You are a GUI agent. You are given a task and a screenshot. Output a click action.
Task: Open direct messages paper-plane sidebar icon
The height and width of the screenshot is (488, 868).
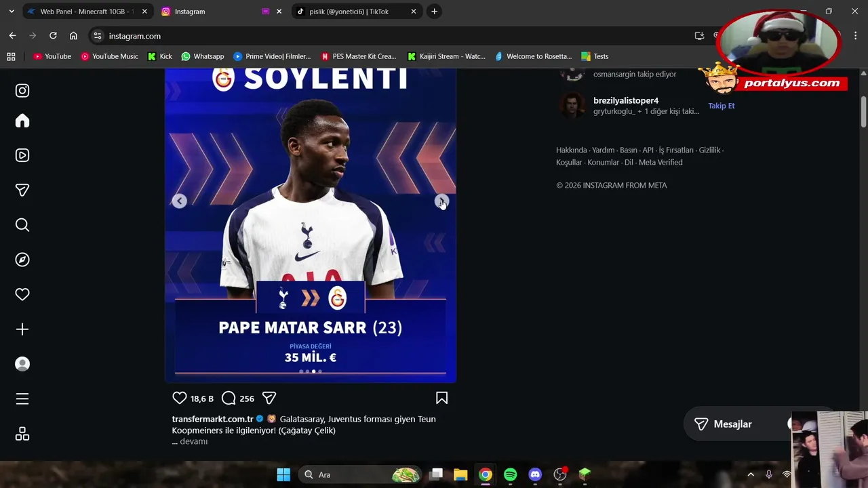22,190
